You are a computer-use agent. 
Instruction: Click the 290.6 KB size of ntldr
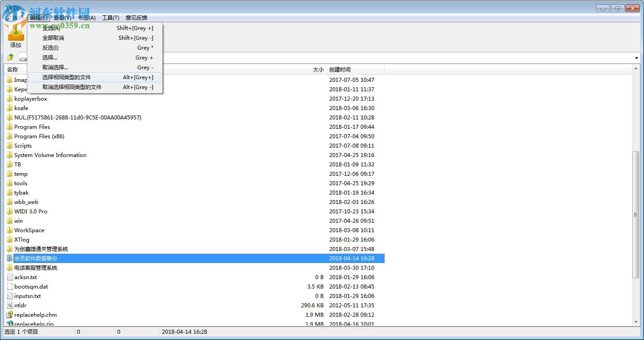tap(312, 305)
